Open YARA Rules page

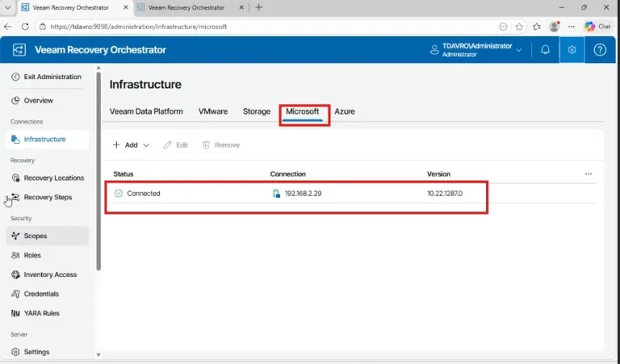[x=41, y=313]
